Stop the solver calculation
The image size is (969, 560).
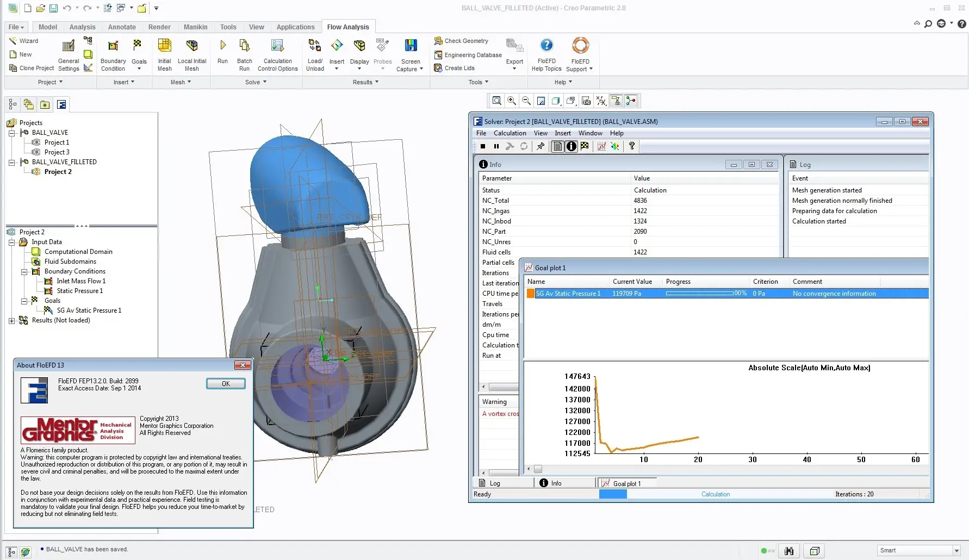pyautogui.click(x=483, y=146)
